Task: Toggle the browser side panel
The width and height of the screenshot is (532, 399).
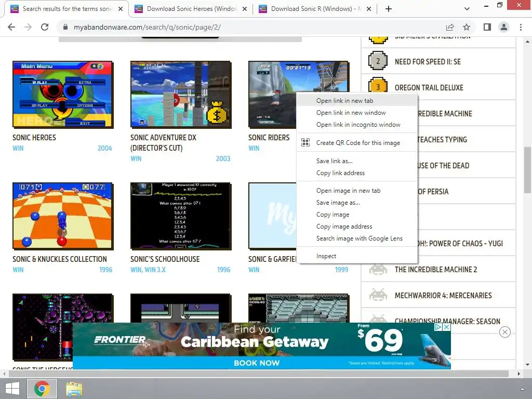Action: pyautogui.click(x=487, y=27)
